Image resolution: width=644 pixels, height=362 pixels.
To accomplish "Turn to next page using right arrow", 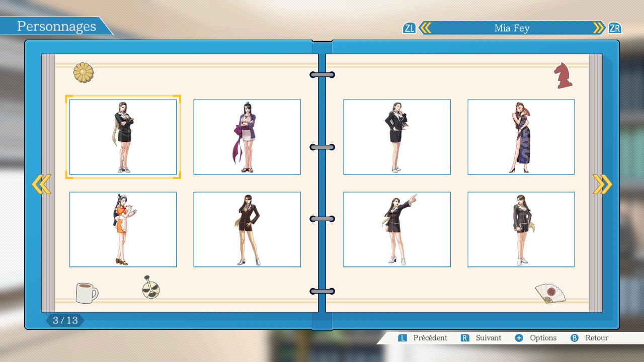I will coord(602,185).
